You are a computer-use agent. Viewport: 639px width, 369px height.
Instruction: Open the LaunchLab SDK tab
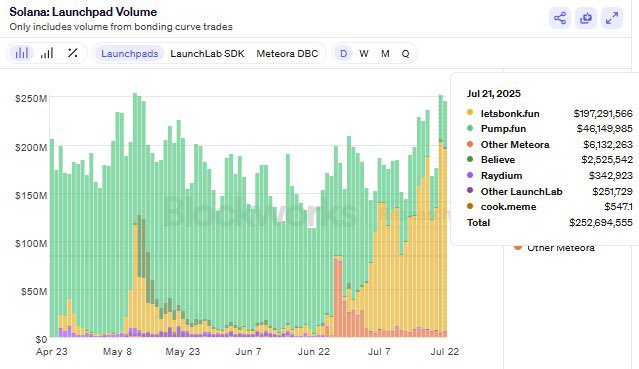pos(207,53)
